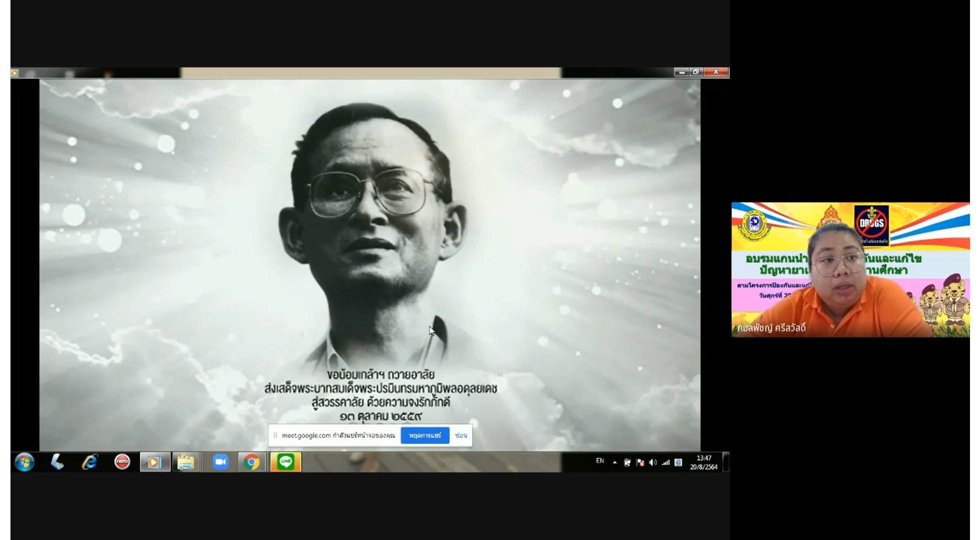Grab the sharing bar drag handle
Viewport: 980px width, 540px height.
coord(275,435)
